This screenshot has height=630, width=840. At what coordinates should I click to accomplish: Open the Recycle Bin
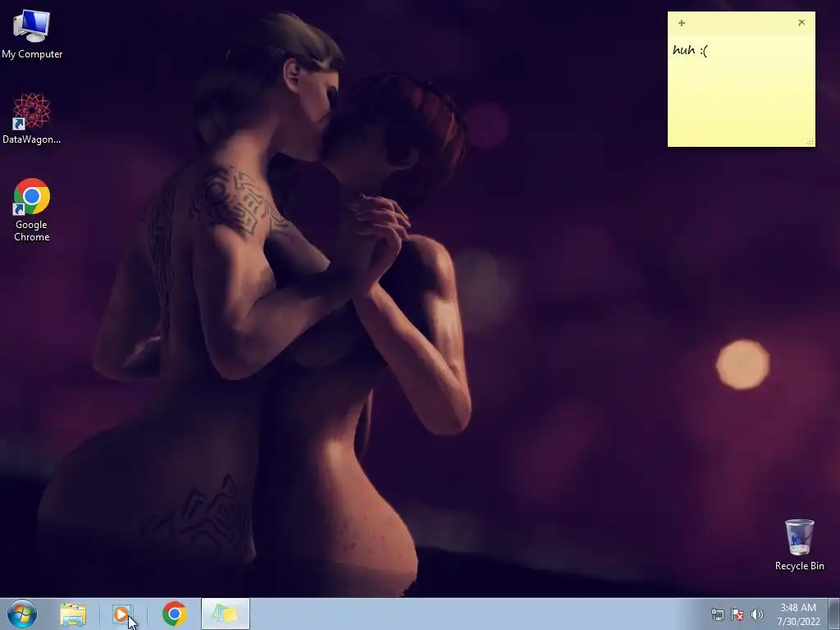tap(799, 545)
